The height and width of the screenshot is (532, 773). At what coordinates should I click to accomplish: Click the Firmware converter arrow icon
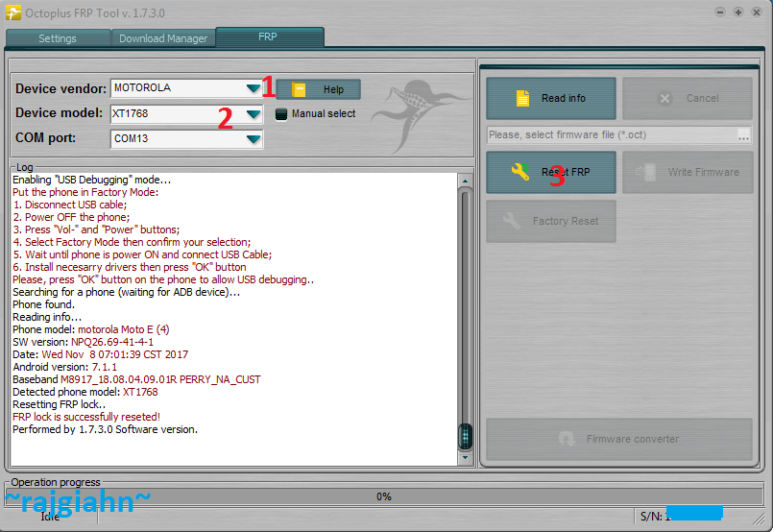pyautogui.click(x=567, y=439)
